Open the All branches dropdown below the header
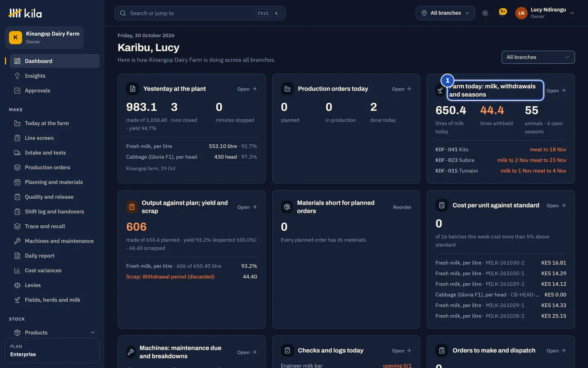The width and height of the screenshot is (588, 368). [x=538, y=57]
